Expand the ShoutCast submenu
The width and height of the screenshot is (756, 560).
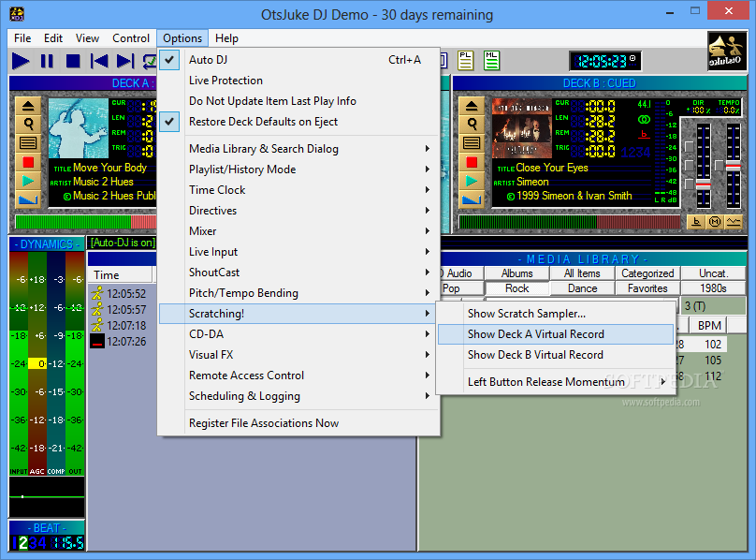298,273
